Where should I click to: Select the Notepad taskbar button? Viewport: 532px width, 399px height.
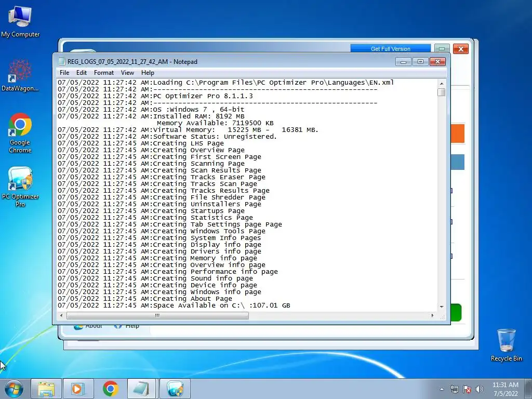[x=142, y=389]
